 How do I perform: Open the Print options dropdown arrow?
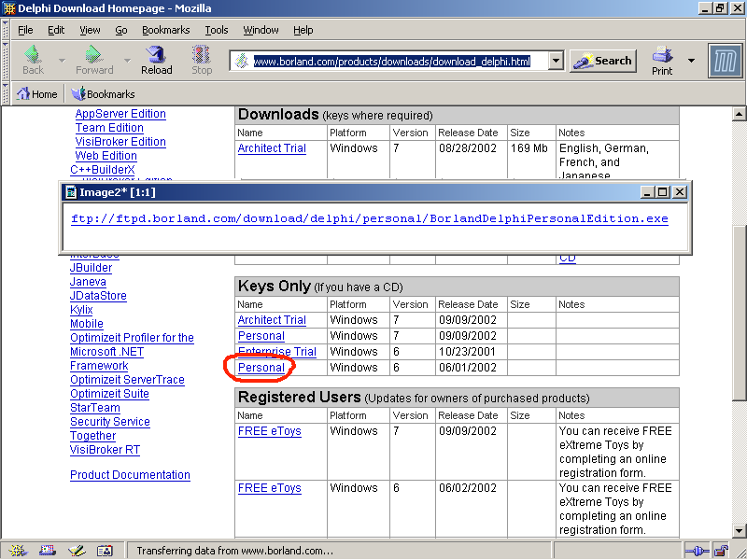click(691, 61)
